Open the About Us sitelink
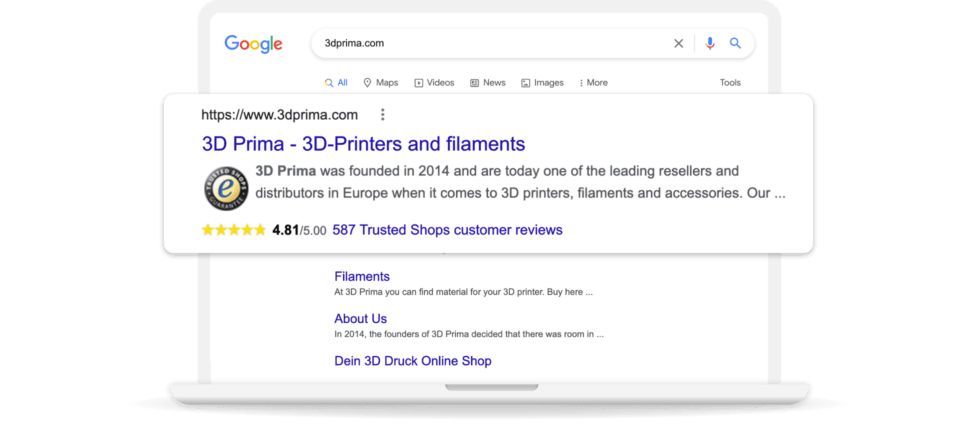This screenshot has width=976, height=425. [360, 319]
